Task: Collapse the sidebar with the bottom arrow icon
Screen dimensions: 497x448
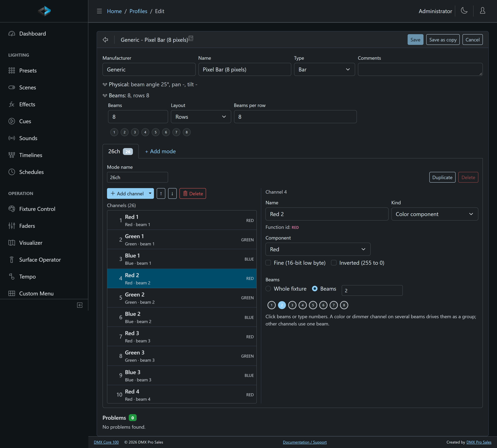Action: [80, 305]
